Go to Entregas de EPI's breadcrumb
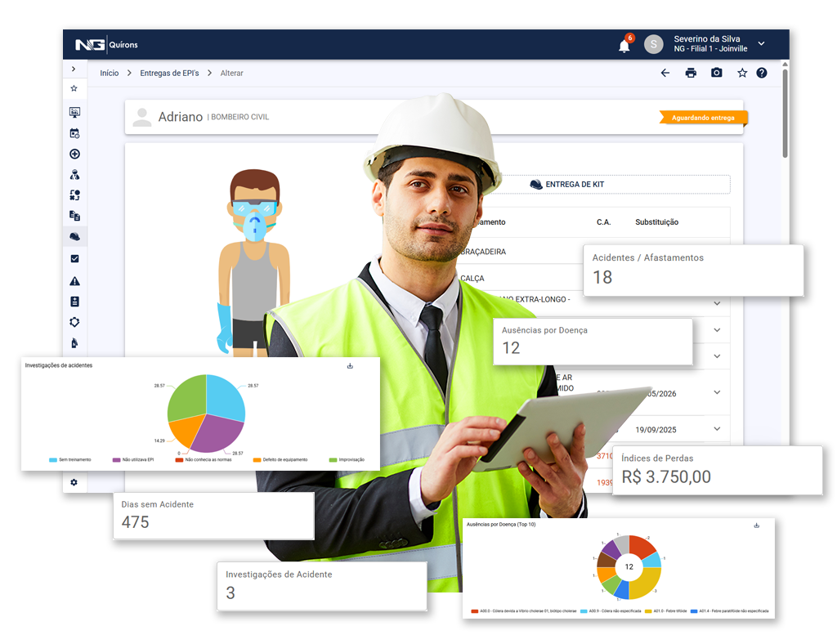The image size is (837, 644). 169,74
